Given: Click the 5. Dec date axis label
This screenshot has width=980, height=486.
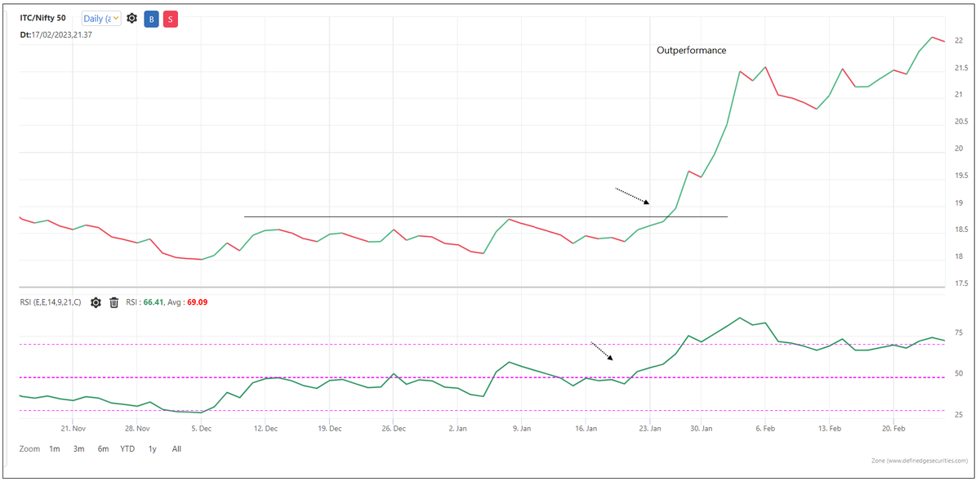Looking at the screenshot, I should 201,428.
